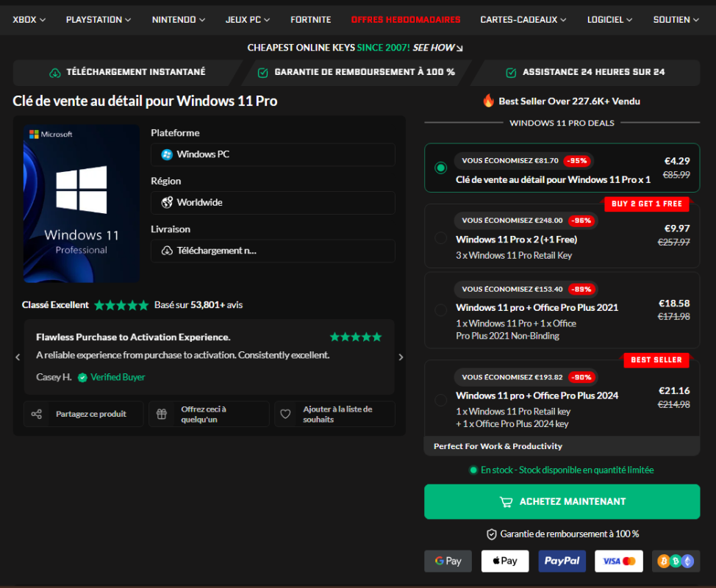Open the NINTENDO menu

tap(178, 20)
